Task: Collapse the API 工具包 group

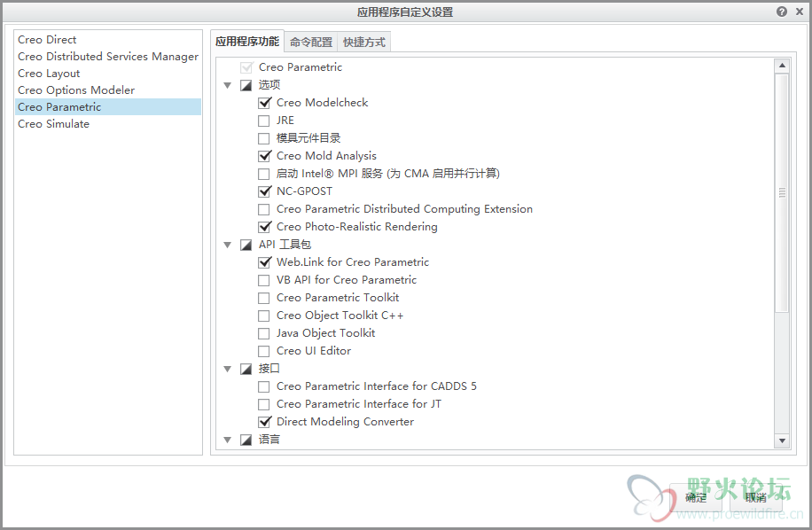Action: (x=227, y=245)
